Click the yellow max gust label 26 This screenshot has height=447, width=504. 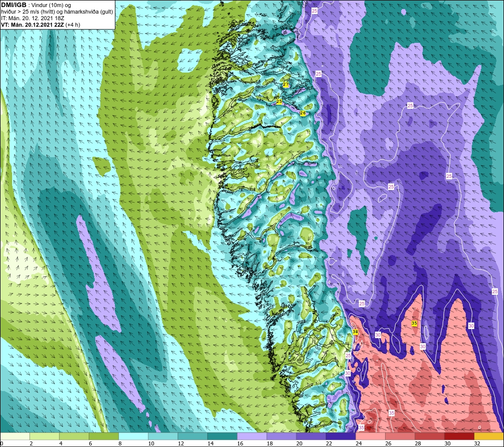(303, 113)
